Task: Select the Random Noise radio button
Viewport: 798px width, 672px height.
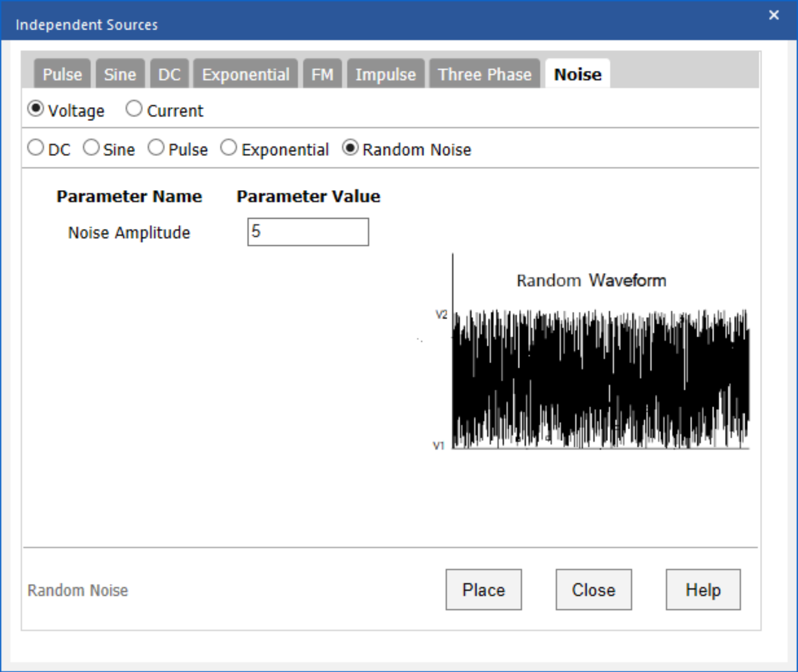Action: 351,148
